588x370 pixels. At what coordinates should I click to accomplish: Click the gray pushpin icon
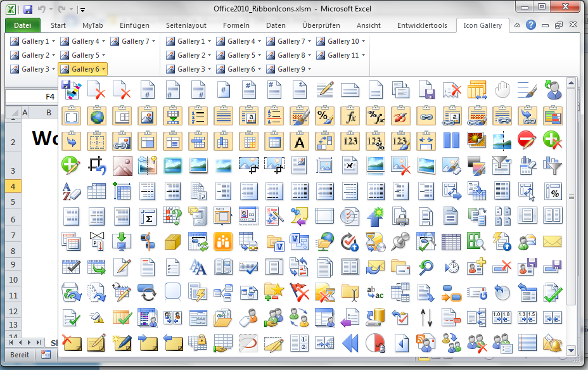point(400,241)
